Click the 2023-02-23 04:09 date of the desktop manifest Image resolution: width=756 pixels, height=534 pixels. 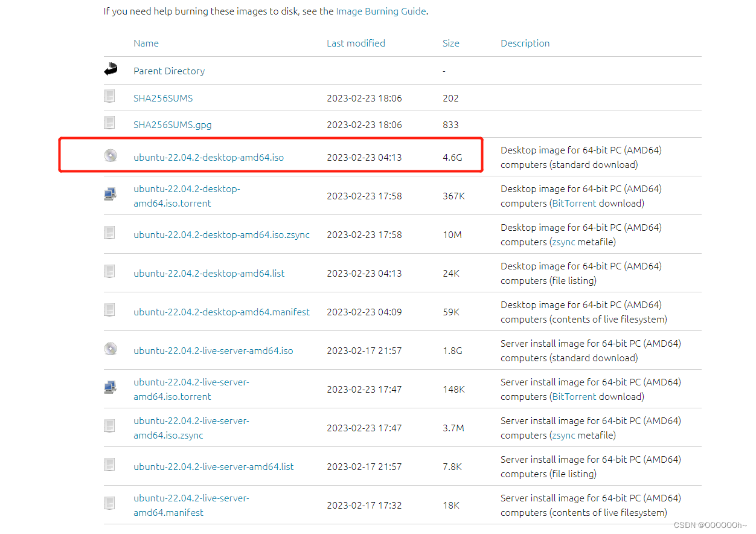pos(364,312)
